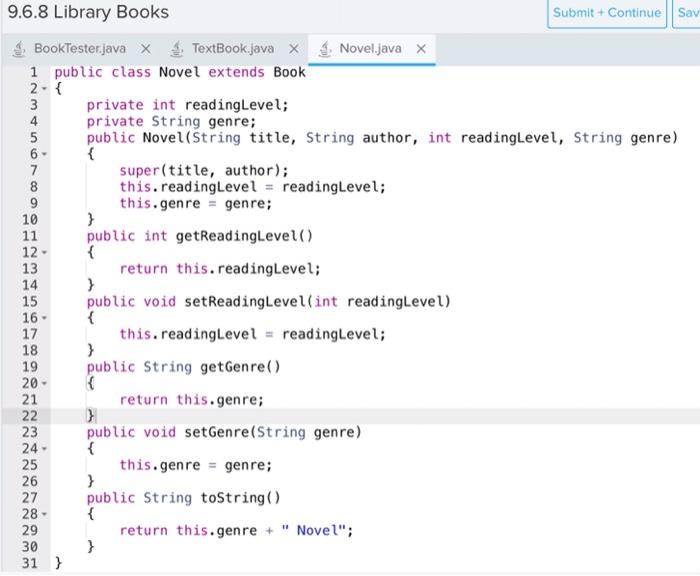Collapse setGenre fold at line 24

44,449
